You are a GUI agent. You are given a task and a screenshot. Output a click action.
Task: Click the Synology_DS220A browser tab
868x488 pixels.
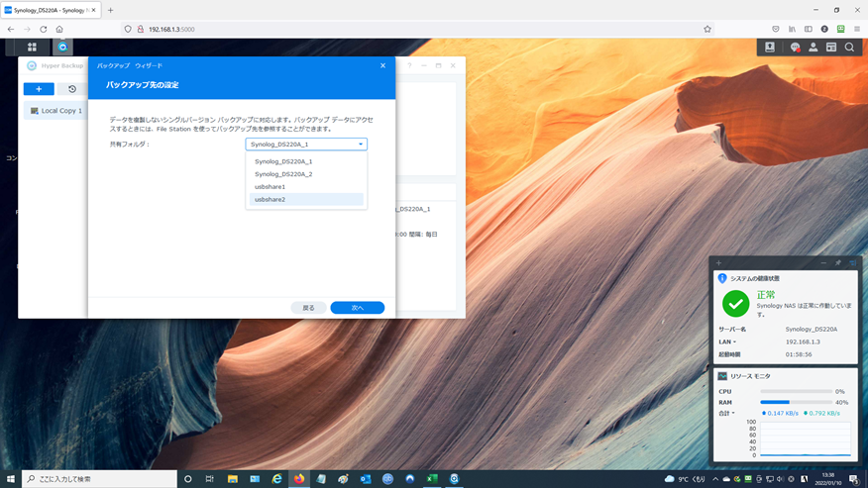click(51, 10)
